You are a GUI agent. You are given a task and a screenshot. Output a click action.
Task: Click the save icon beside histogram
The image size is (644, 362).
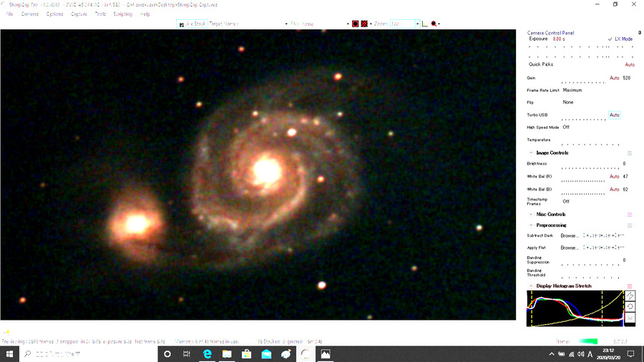click(x=630, y=318)
